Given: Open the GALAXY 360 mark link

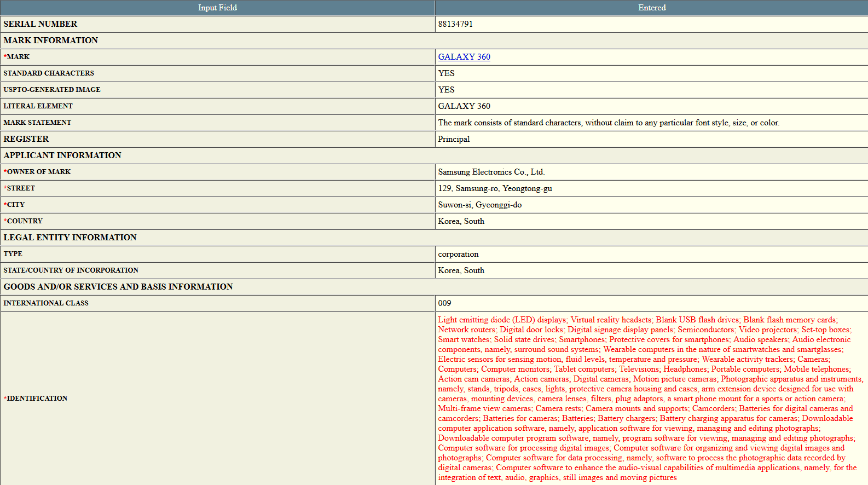Looking at the screenshot, I should (x=464, y=57).
